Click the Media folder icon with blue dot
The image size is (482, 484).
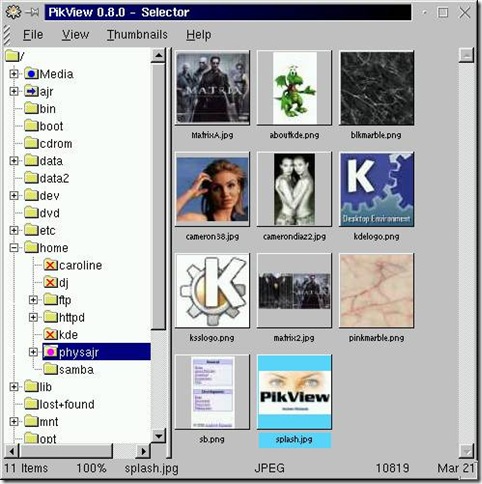click(31, 73)
